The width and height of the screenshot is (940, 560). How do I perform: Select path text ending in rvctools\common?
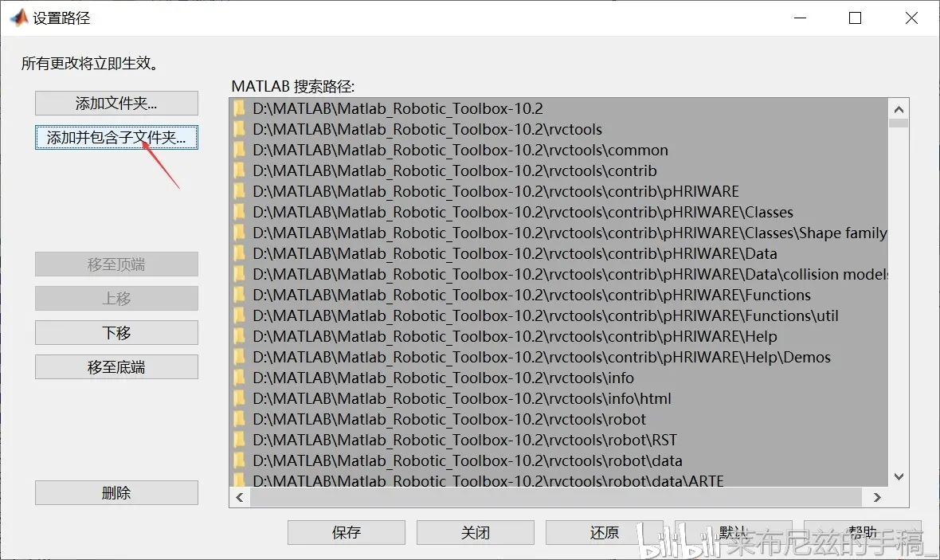click(460, 150)
